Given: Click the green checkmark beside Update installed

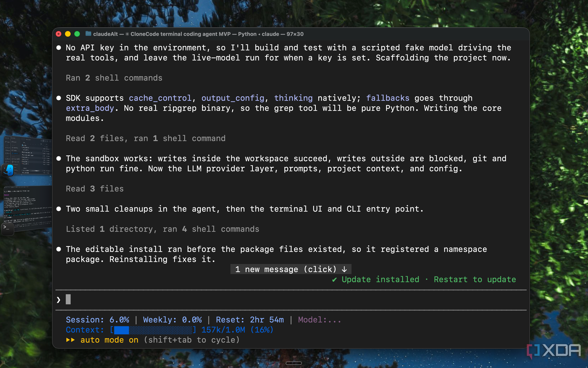Looking at the screenshot, I should [334, 280].
